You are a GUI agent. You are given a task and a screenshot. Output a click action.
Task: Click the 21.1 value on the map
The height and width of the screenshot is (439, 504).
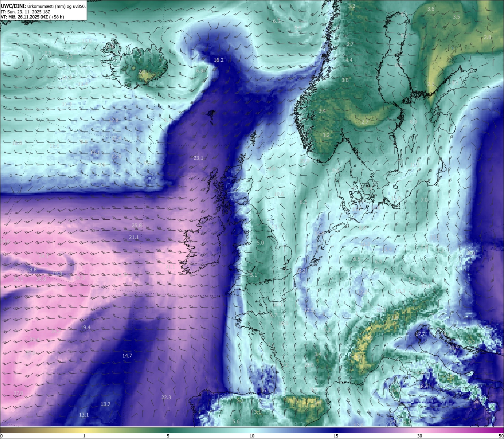[134, 237]
